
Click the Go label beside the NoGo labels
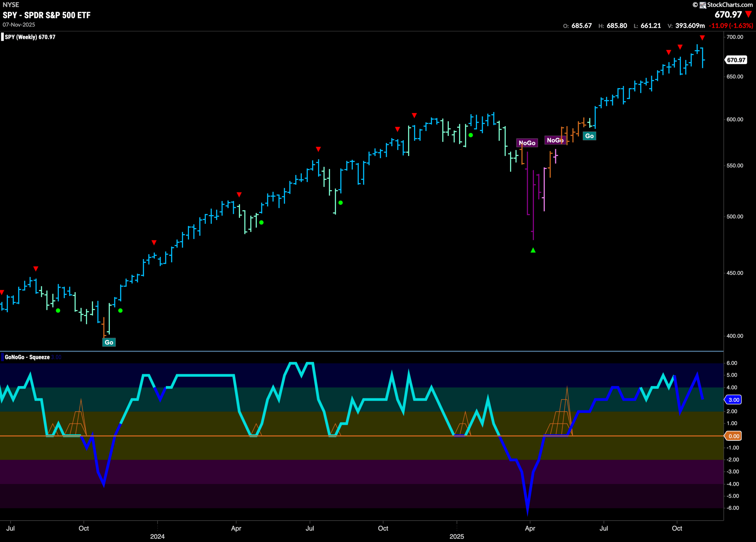[x=589, y=136]
